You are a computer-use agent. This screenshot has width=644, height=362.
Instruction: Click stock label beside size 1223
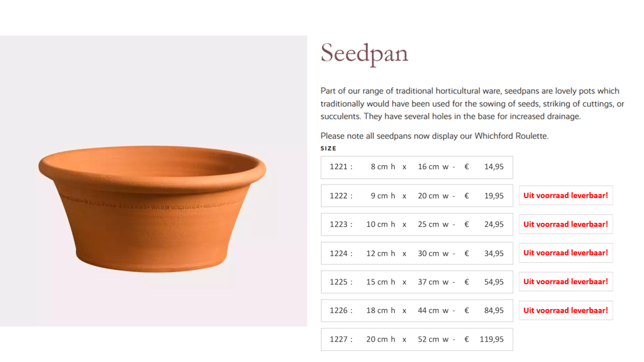click(x=566, y=224)
